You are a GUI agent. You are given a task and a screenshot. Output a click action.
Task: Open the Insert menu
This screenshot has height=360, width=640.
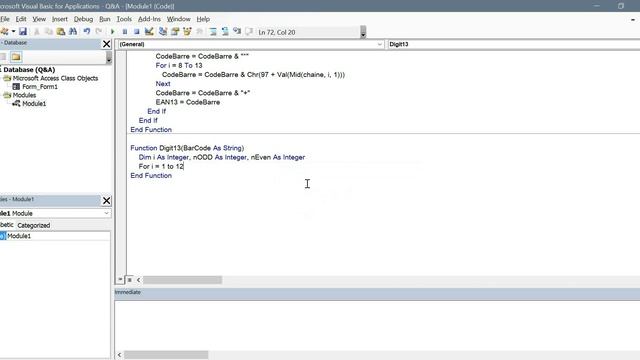tap(60, 19)
